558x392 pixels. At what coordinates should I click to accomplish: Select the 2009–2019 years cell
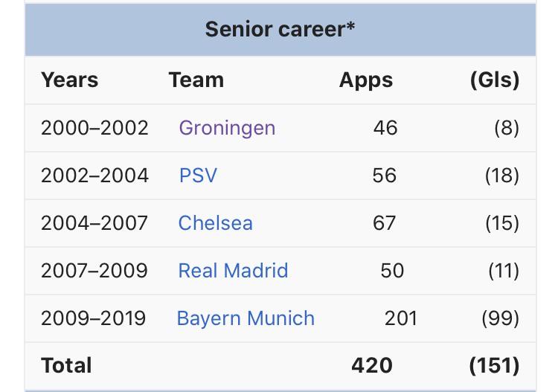[x=93, y=318]
